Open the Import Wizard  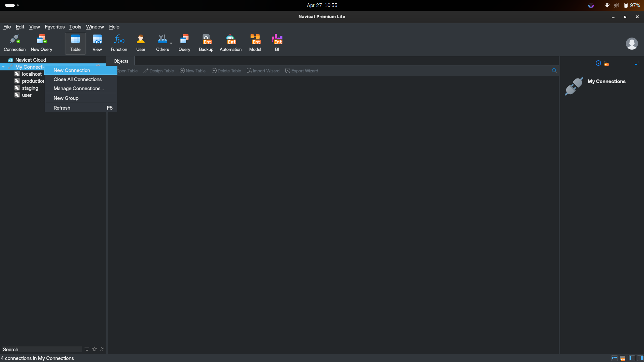[x=263, y=71]
